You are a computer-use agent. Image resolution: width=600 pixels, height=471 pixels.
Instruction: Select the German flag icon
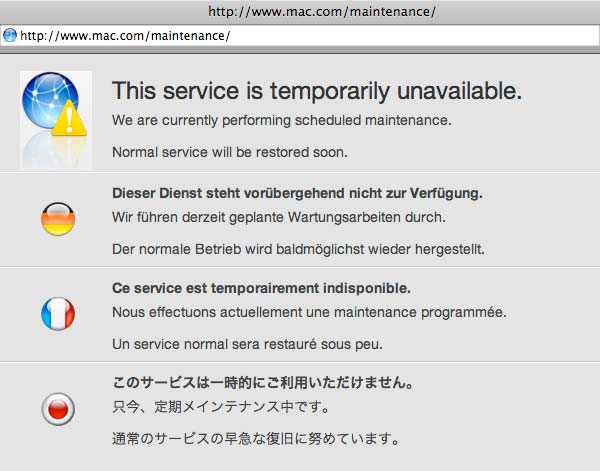(x=58, y=219)
